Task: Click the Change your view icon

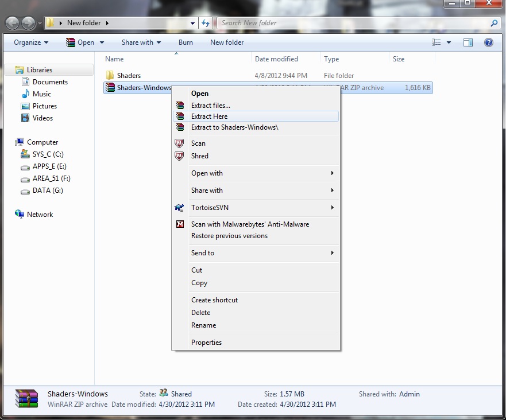Action: pos(437,42)
